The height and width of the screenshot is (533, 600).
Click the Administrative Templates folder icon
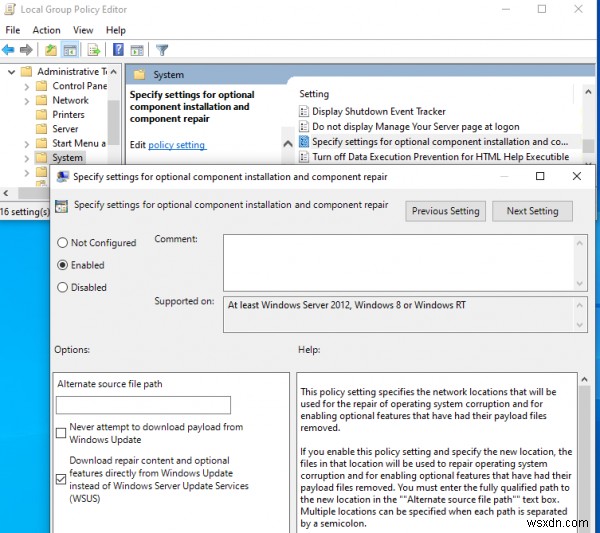point(26,72)
